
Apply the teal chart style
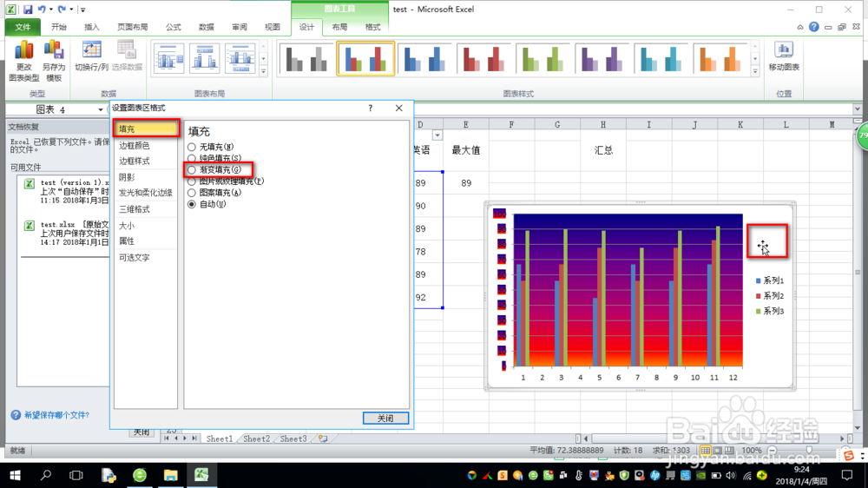(661, 58)
